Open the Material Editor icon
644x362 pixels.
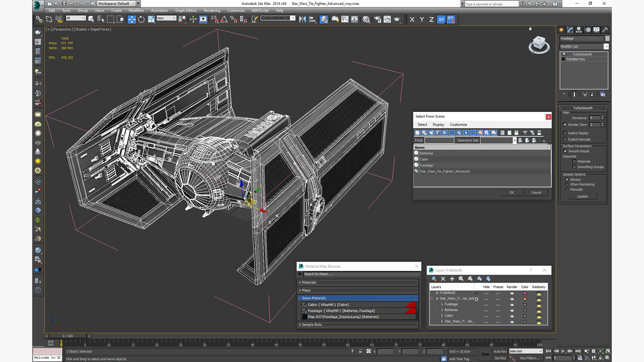coord(366,19)
